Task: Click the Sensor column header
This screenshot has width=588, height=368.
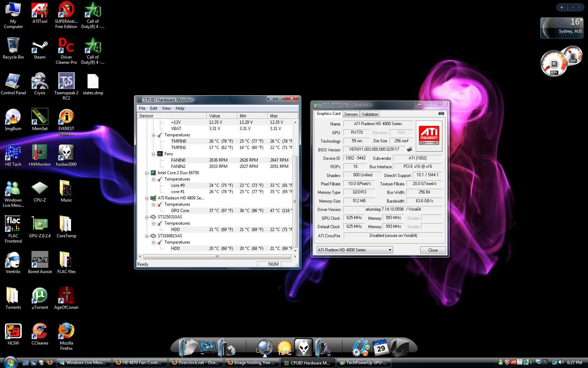Action: (x=172, y=116)
